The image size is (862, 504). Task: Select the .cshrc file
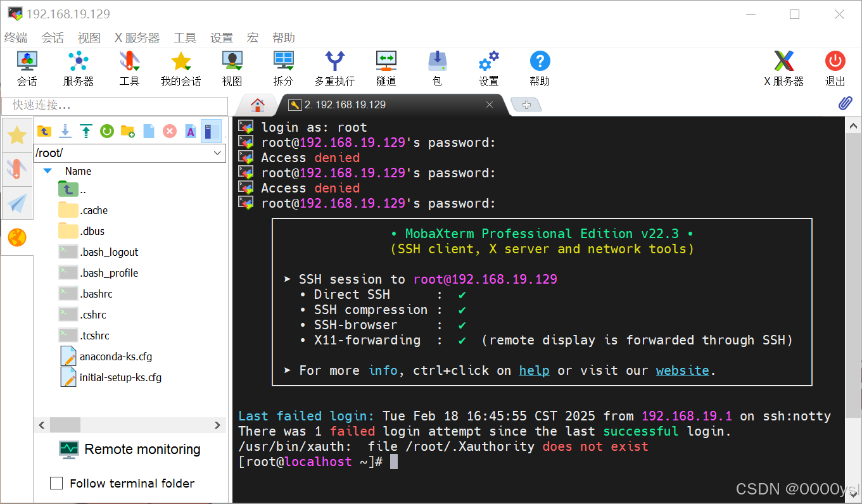82,315
